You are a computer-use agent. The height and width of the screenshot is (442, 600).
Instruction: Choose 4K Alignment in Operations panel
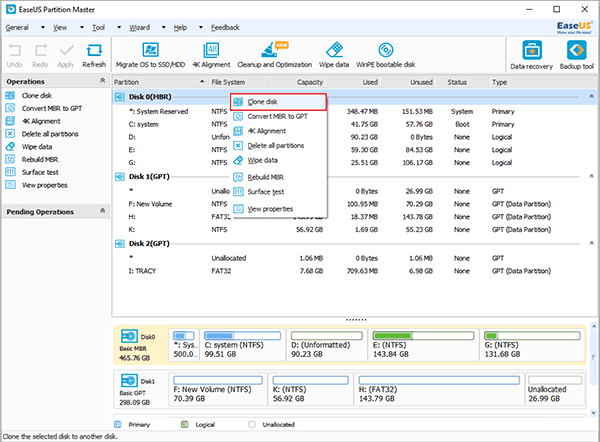point(41,121)
